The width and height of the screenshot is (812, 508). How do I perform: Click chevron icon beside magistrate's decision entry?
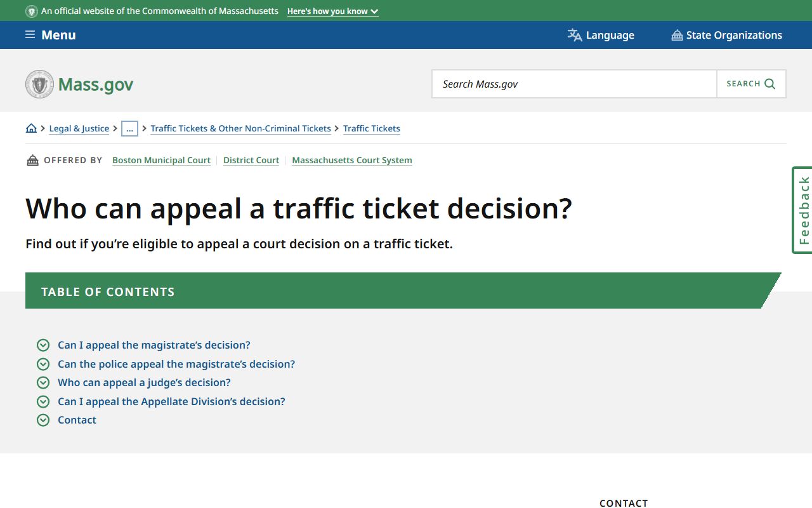pos(43,345)
